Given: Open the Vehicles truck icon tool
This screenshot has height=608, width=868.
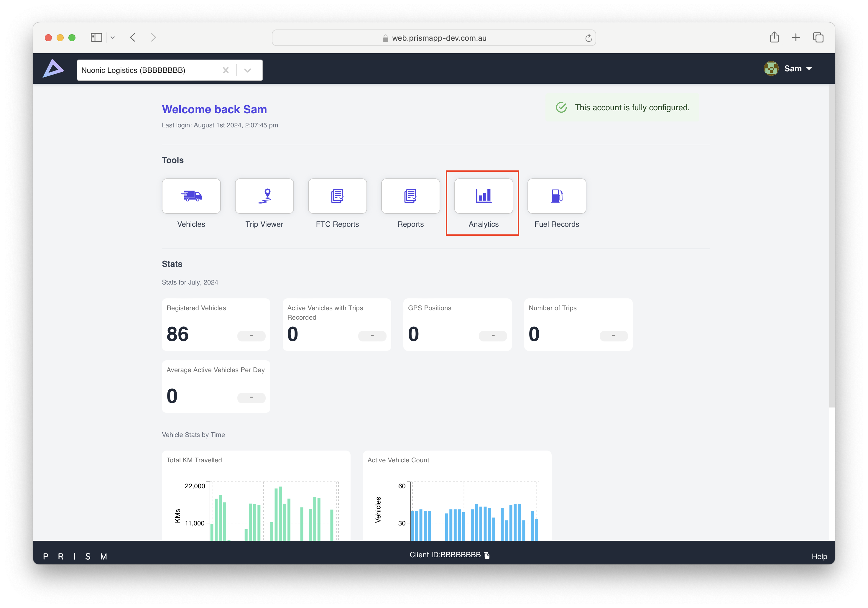Looking at the screenshot, I should (x=191, y=196).
